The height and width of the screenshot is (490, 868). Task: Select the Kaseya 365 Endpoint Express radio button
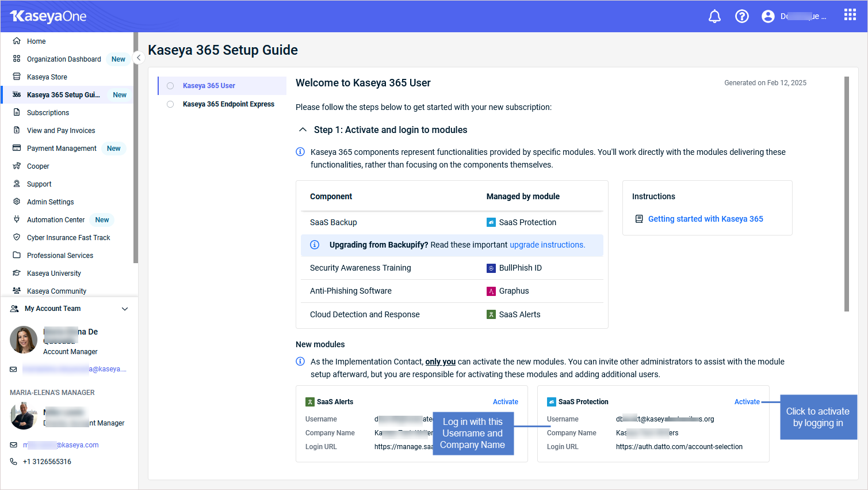170,104
